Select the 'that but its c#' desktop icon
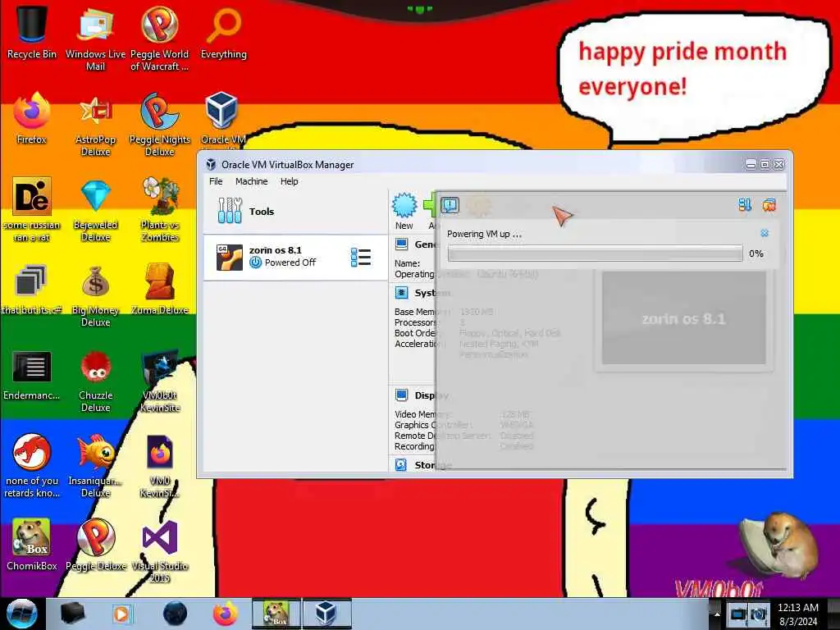Screen dimensions: 840x630 (32, 290)
